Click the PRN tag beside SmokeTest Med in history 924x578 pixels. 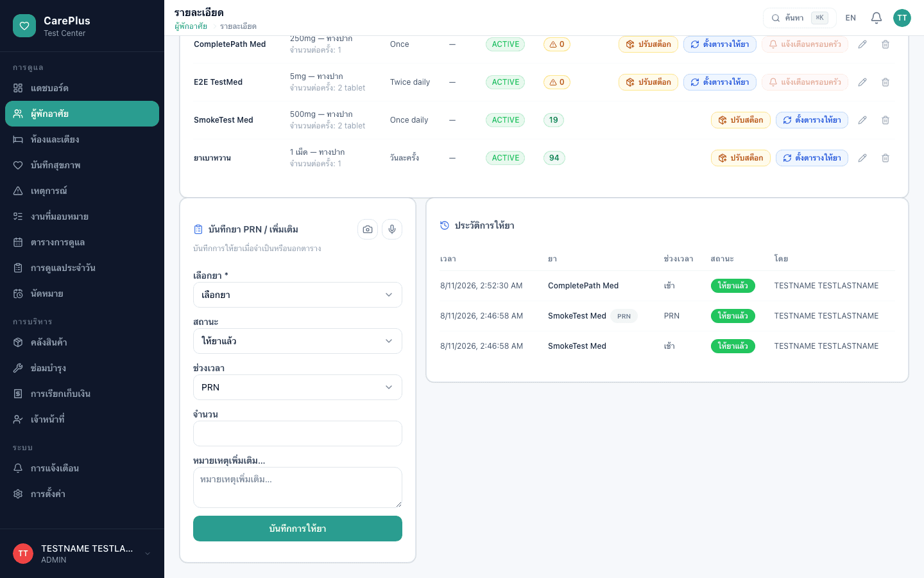(624, 316)
